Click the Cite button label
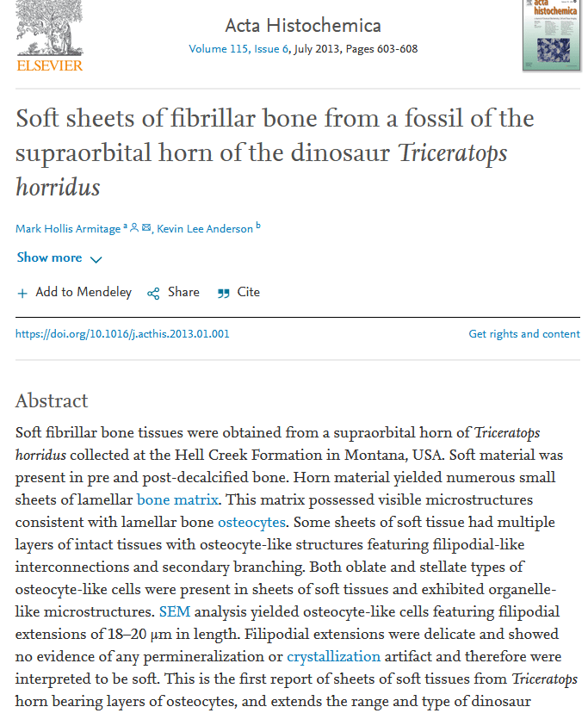This screenshot has height=713, width=588. coord(249,292)
